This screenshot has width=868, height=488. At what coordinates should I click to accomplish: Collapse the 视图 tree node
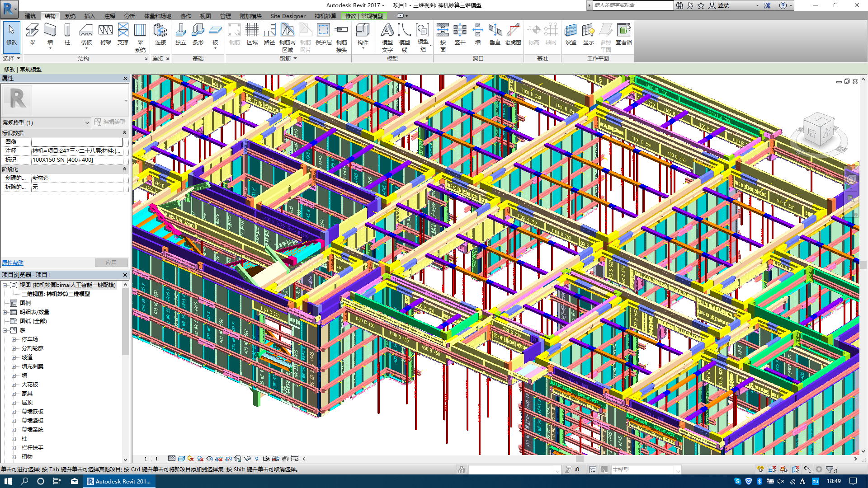tap(5, 285)
